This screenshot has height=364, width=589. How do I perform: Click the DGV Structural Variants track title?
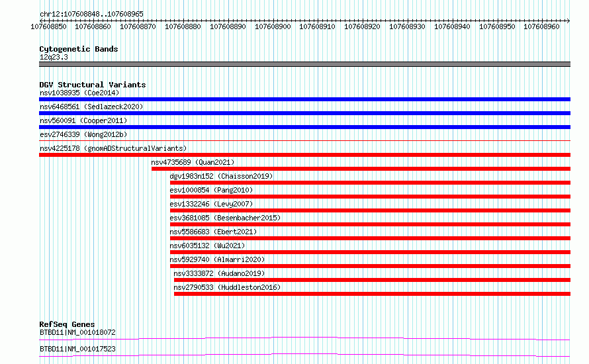point(93,85)
